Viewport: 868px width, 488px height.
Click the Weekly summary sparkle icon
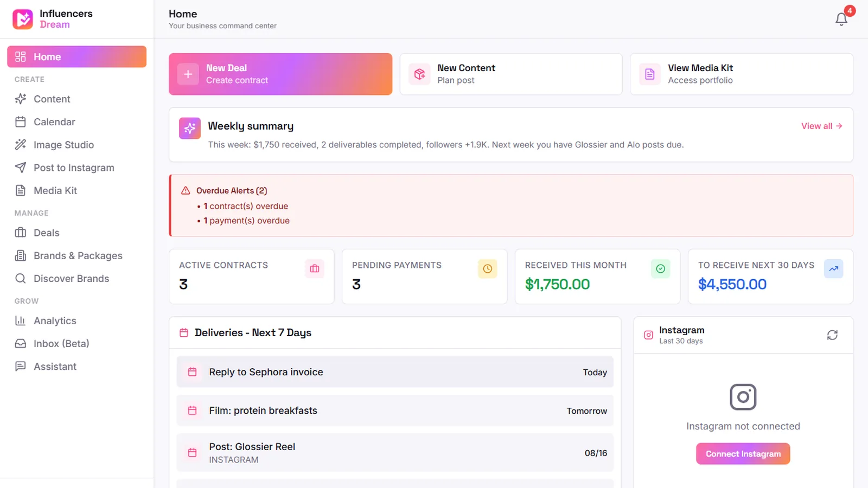[x=190, y=129]
